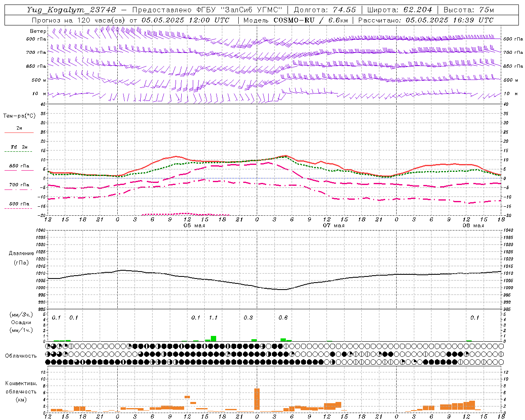Click the Модель COSMO-RU / 6.6км label

coord(296,20)
